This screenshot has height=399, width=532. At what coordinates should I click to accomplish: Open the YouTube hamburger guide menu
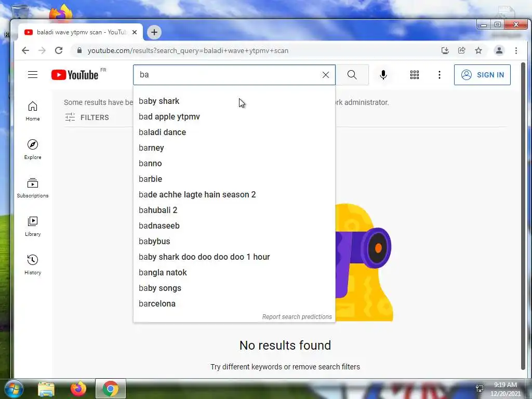[x=33, y=75]
